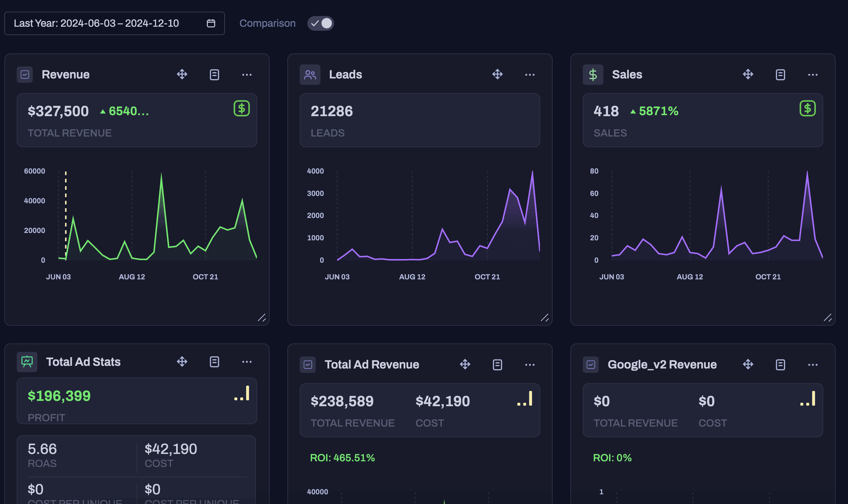Screen dimensions: 848x504
Task: Open the notes icon on the Revenue widget
Action: click(215, 75)
